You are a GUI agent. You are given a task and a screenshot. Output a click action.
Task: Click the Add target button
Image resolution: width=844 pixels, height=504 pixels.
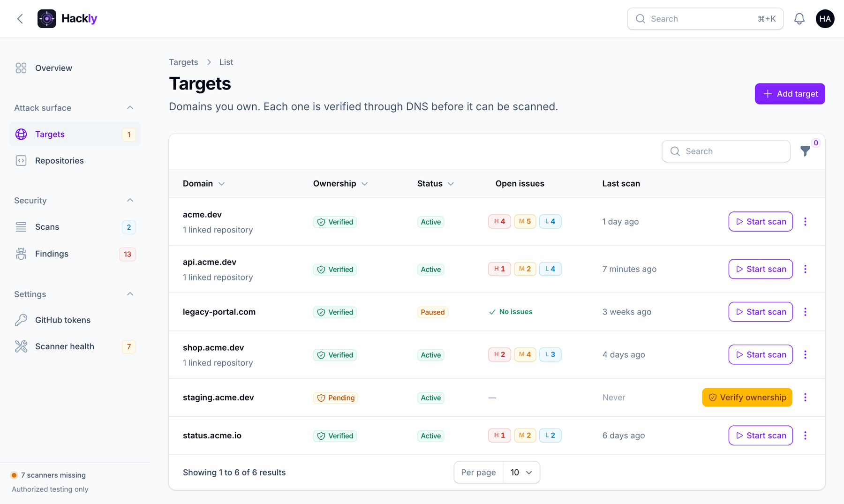(790, 94)
